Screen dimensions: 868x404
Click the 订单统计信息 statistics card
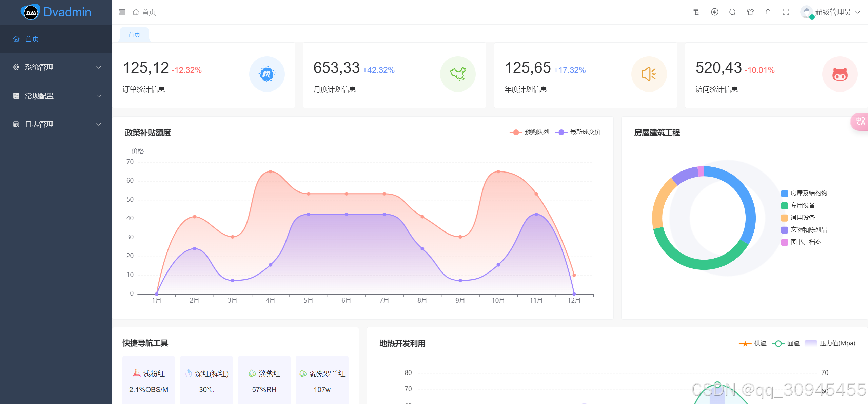click(x=203, y=75)
